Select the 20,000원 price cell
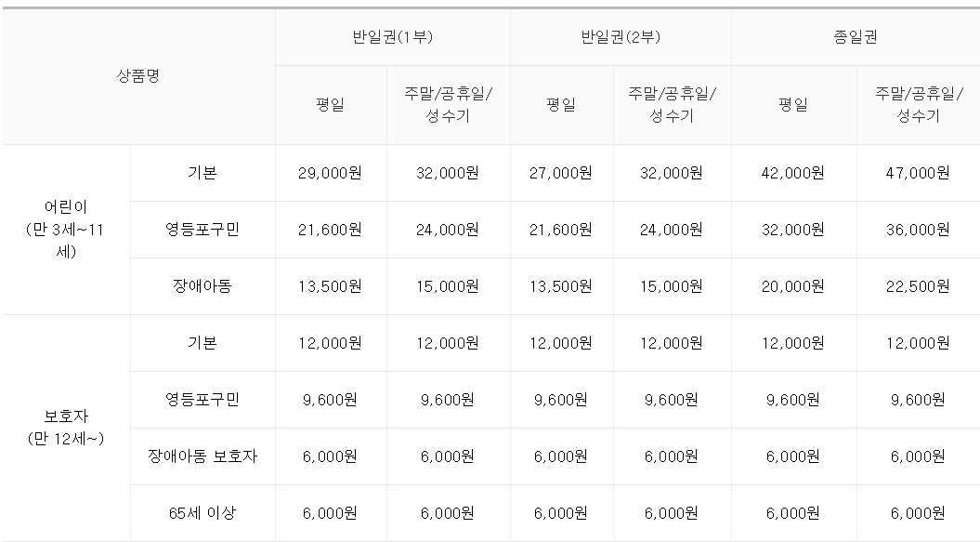 pos(793,286)
